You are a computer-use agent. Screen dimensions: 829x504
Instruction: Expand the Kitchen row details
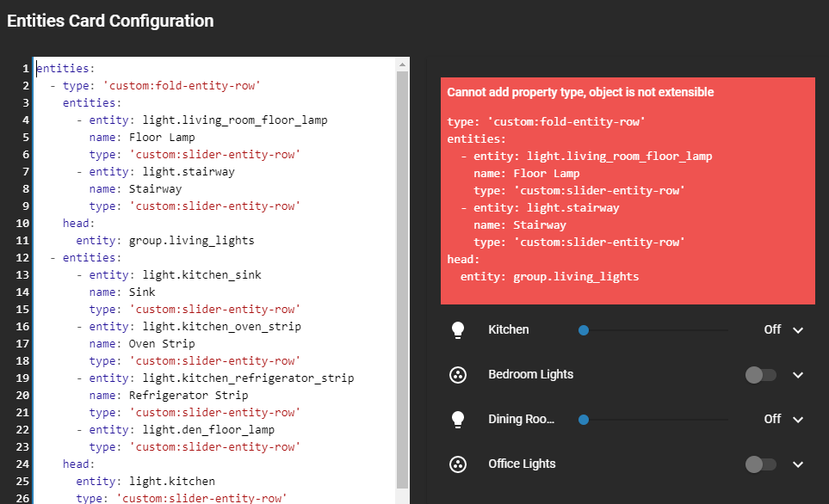click(x=797, y=329)
